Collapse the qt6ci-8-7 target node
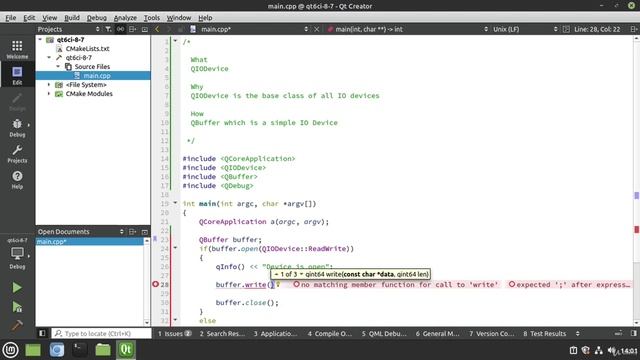Image resolution: width=640 pixels, height=360 pixels. tap(49, 58)
